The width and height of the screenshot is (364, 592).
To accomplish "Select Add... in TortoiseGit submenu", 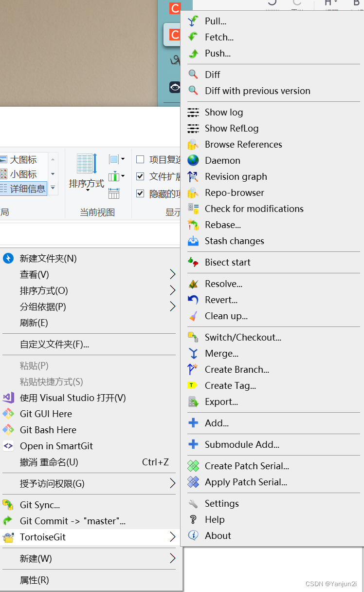I will (x=273, y=423).
